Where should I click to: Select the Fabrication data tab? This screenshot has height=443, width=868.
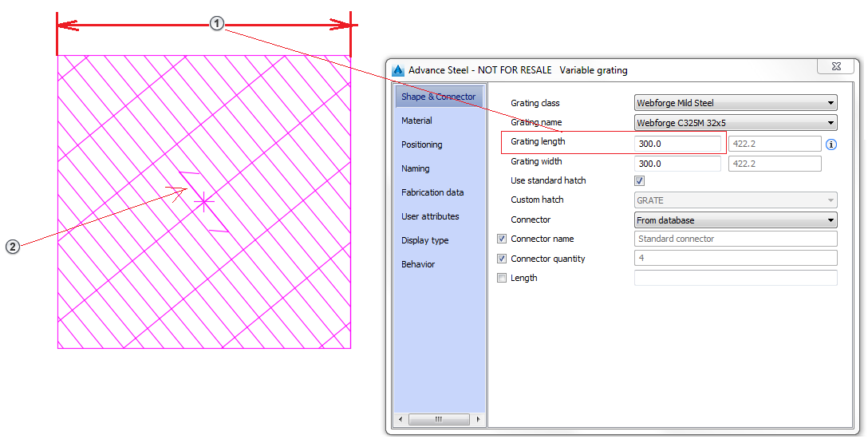[432, 192]
